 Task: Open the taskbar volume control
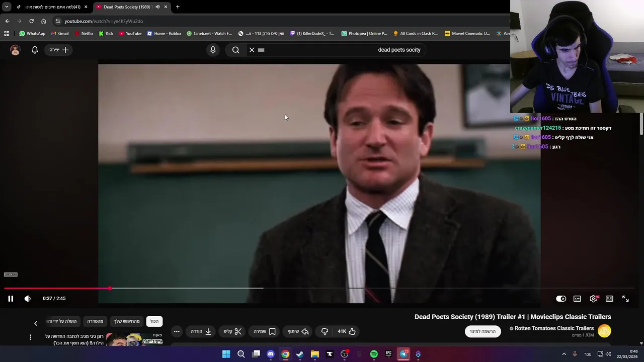click(608, 354)
